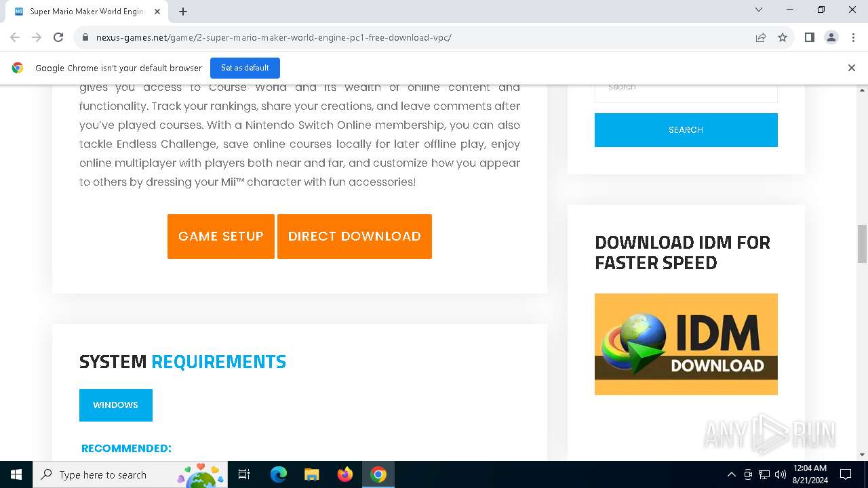Screen dimensions: 868x488
Task: Click the share page icon
Action: tap(761, 37)
